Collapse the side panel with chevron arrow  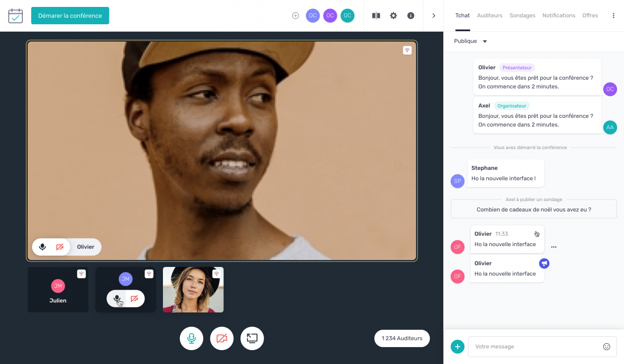tap(434, 16)
